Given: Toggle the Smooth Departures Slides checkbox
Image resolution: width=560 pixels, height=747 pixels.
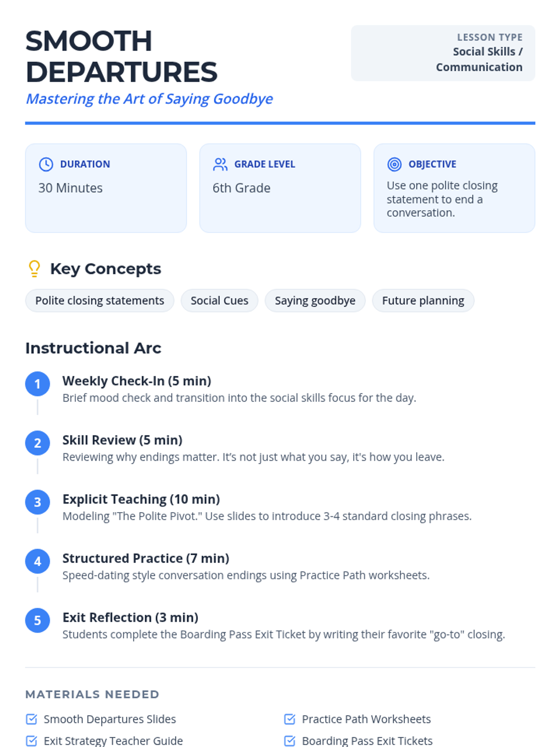Looking at the screenshot, I should pos(32,719).
